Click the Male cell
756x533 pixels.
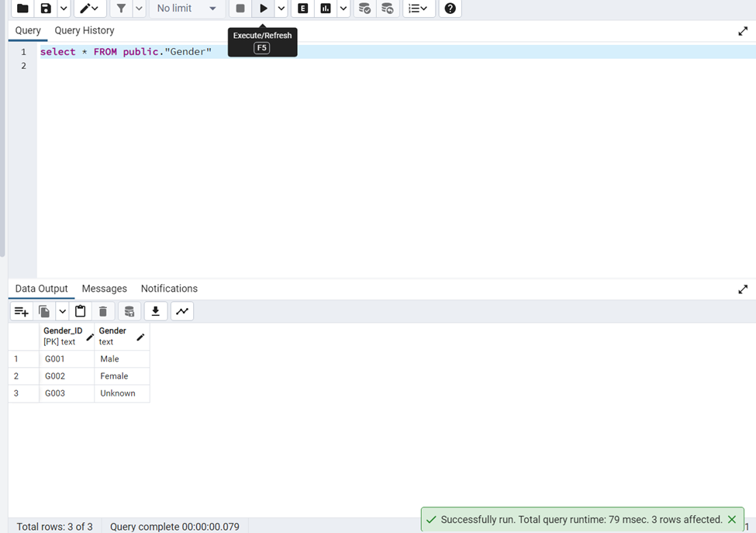click(122, 359)
